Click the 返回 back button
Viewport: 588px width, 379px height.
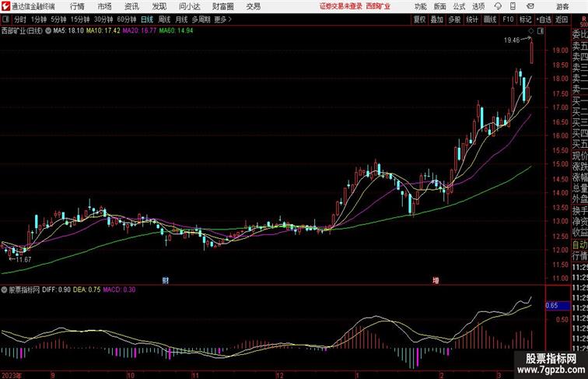tap(562, 19)
